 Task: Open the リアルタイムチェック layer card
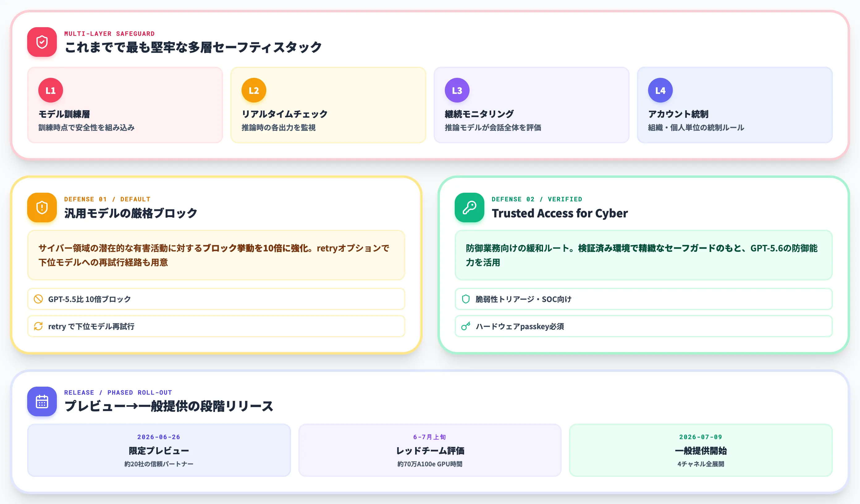tap(328, 105)
